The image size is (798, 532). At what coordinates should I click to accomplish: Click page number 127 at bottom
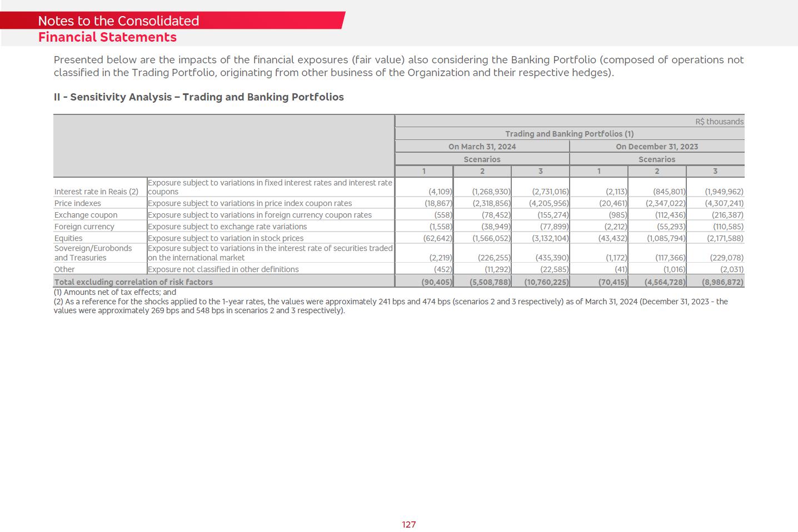point(408,525)
